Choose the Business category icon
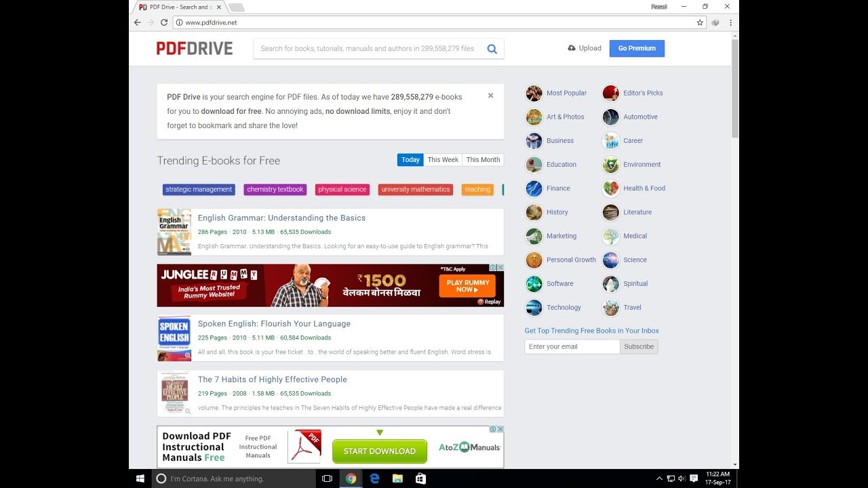 click(534, 140)
